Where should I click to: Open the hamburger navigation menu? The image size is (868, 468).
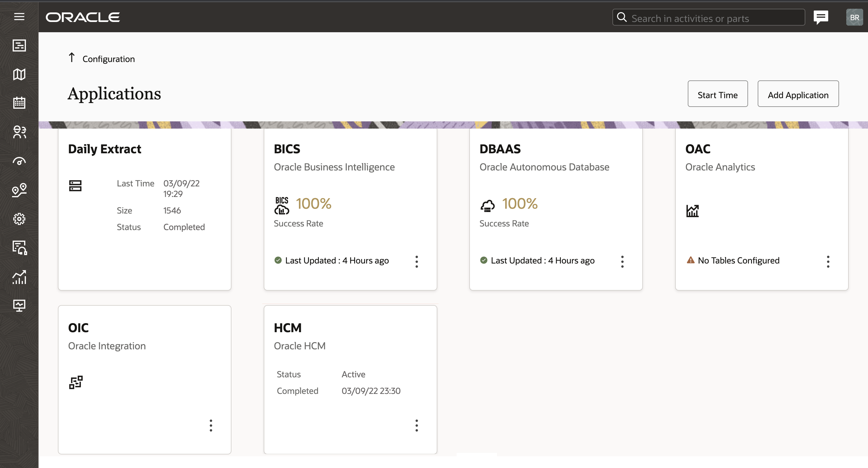[19, 17]
